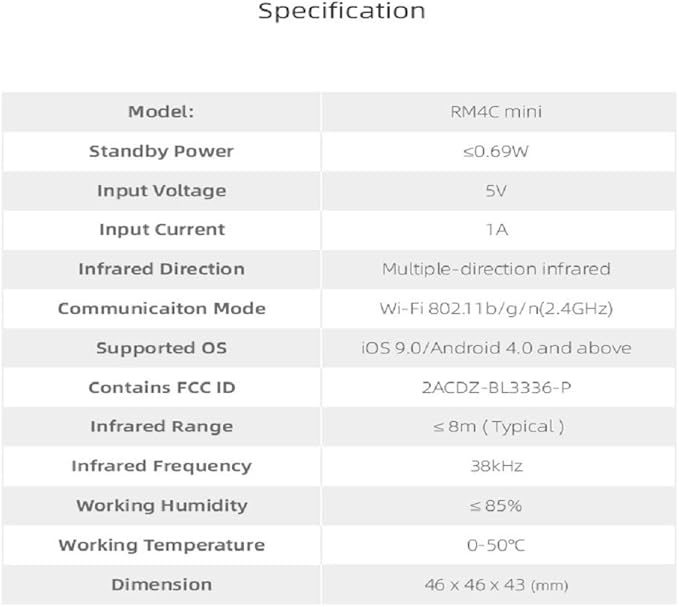The height and width of the screenshot is (607, 679).
Task: Click the ≤0.69W value cell
Action: coord(498,151)
